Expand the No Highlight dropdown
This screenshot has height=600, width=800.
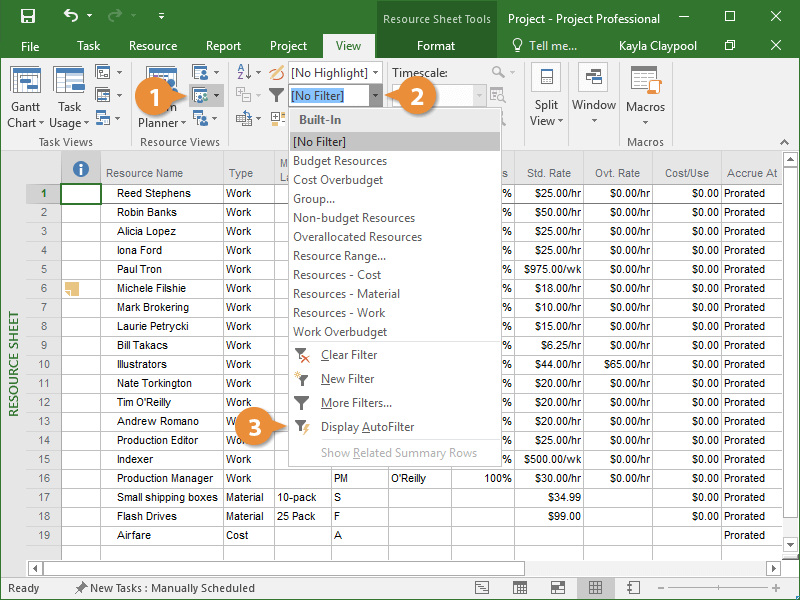coord(375,73)
